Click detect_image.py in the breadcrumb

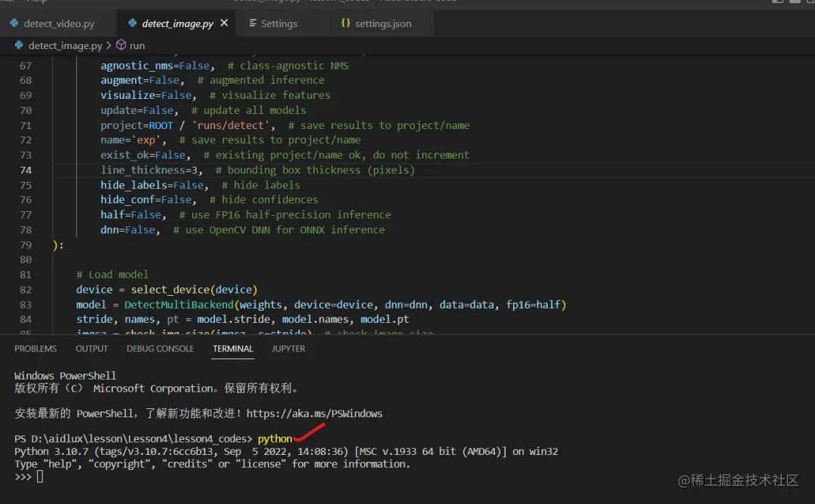65,46
